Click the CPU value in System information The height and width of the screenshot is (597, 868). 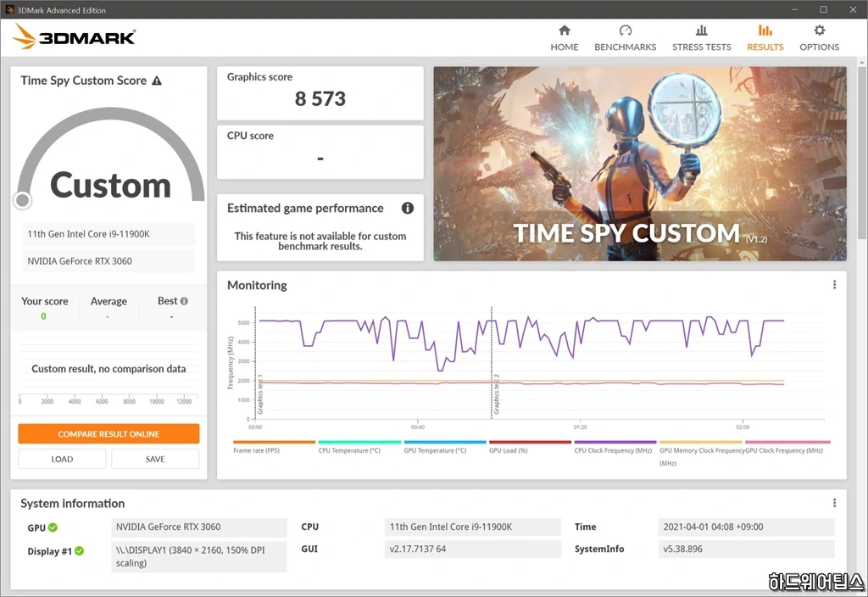pos(473,527)
